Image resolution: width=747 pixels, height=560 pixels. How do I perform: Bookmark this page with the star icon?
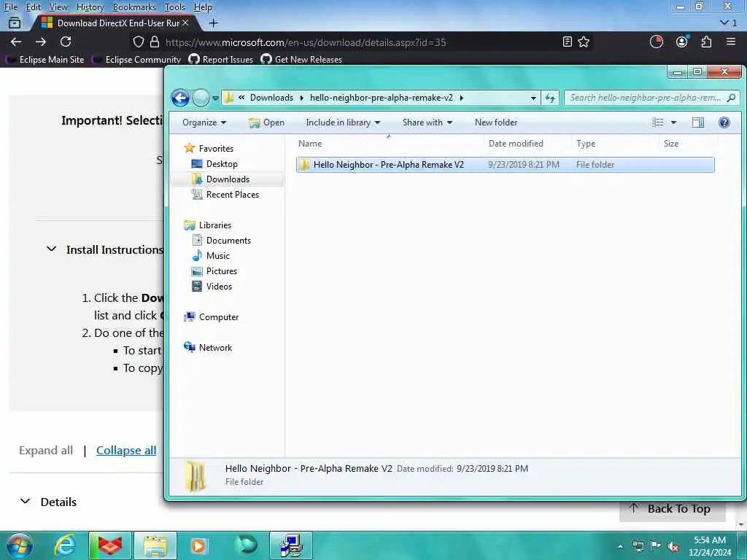click(x=584, y=42)
